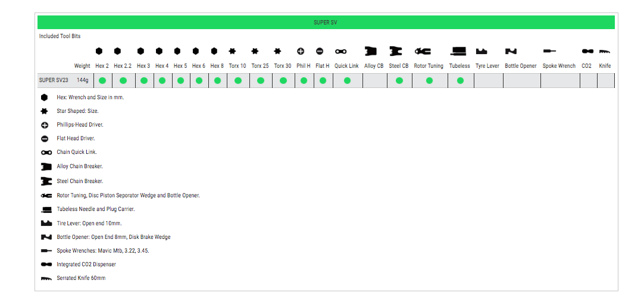Click the green dot under Hex 2
Viewport: 644px width, 299px height.
tap(102, 80)
